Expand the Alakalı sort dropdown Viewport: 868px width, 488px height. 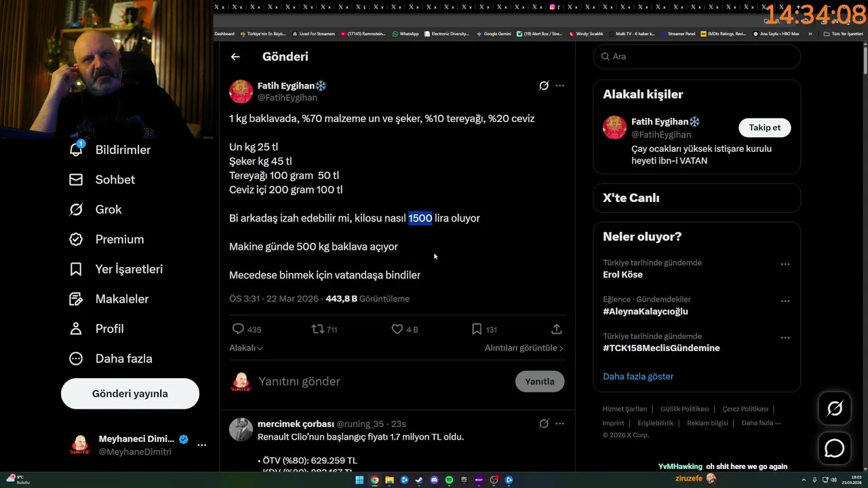[246, 348]
